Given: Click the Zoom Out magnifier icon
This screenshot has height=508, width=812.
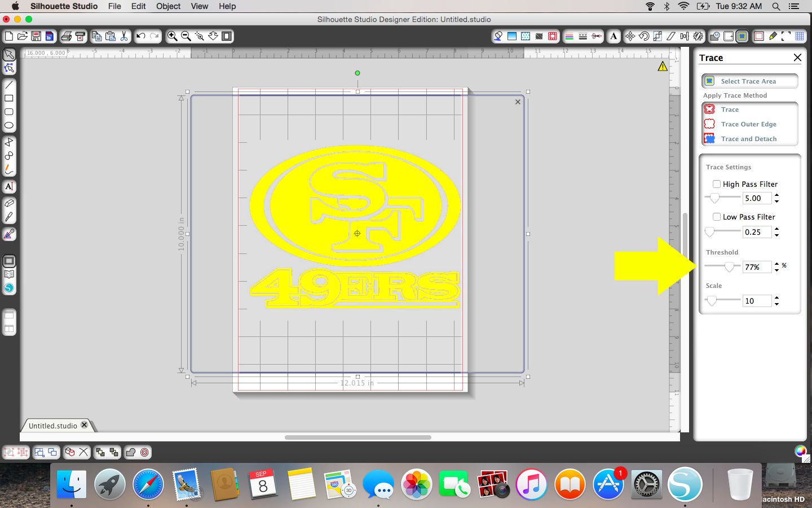Looking at the screenshot, I should (186, 36).
